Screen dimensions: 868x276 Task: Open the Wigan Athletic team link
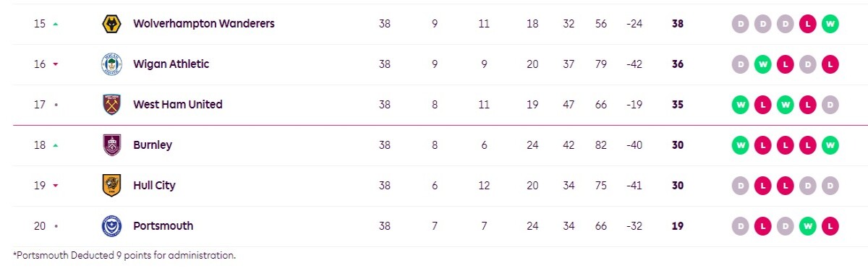pyautogui.click(x=171, y=64)
